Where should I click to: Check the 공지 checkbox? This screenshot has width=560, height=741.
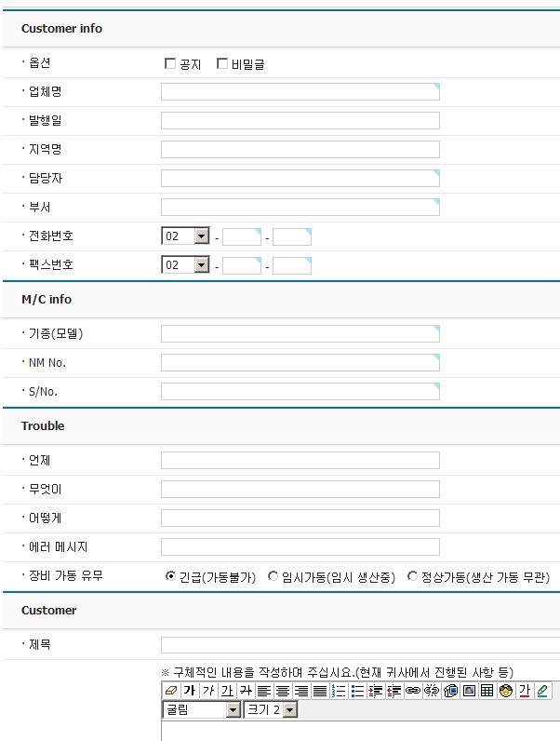pyautogui.click(x=170, y=64)
